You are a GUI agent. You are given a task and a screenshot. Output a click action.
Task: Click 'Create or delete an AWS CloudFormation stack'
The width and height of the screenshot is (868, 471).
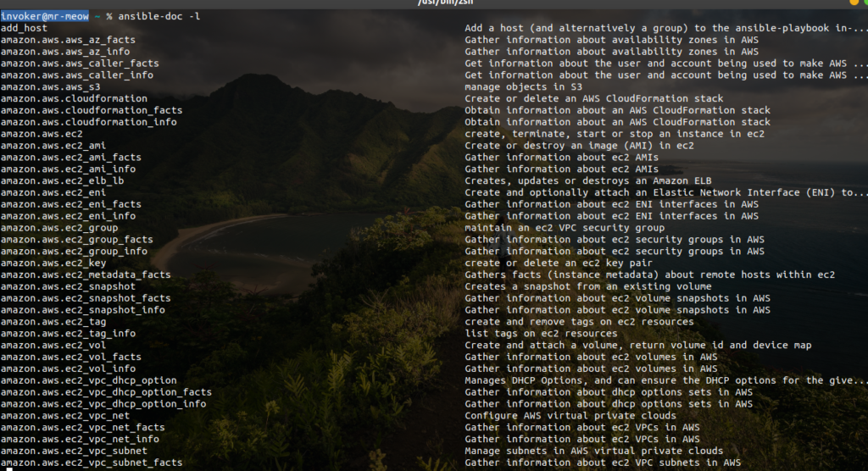(x=594, y=98)
